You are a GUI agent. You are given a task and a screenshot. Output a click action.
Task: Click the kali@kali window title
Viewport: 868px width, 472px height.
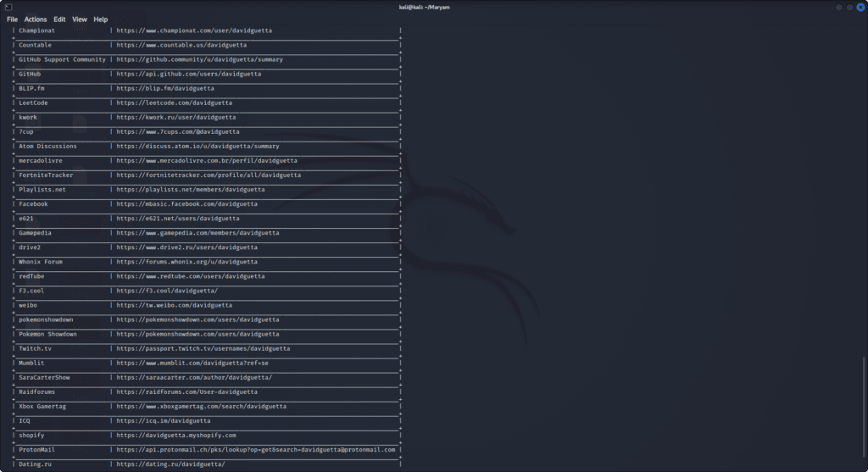point(433,7)
